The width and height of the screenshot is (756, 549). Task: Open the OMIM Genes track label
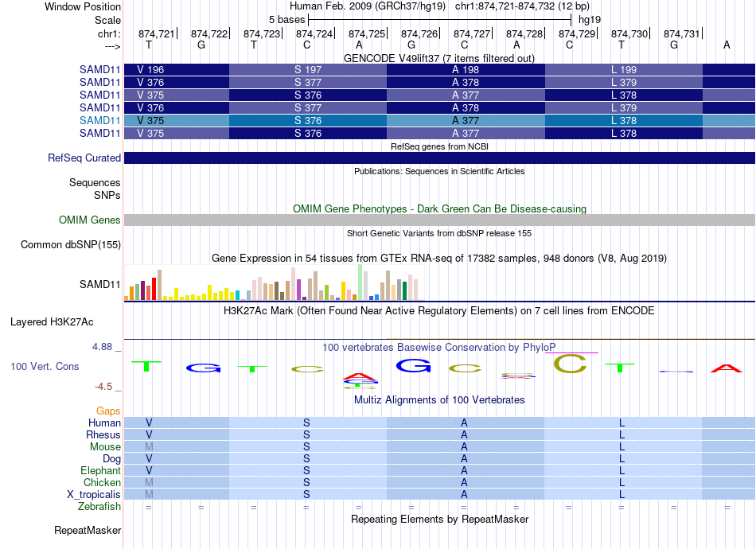pos(90,220)
